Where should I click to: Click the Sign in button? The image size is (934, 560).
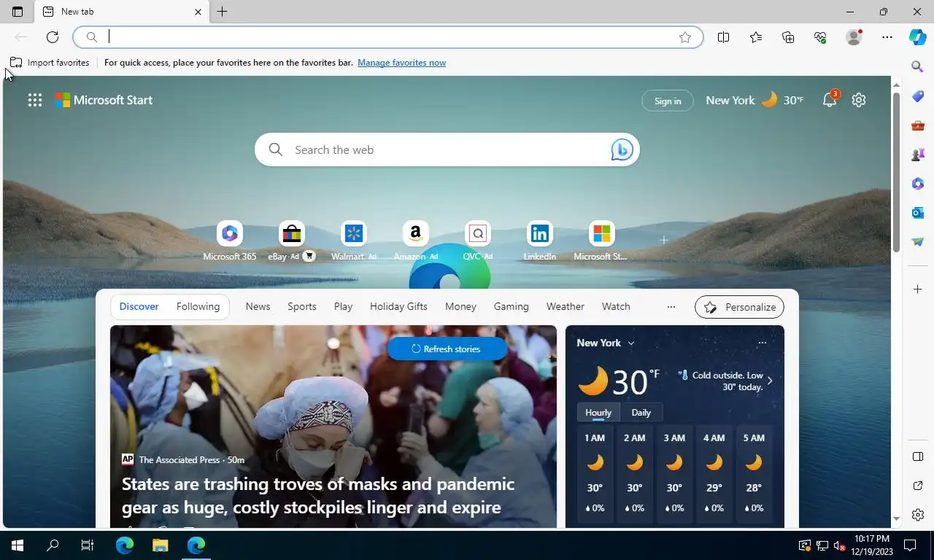668,101
